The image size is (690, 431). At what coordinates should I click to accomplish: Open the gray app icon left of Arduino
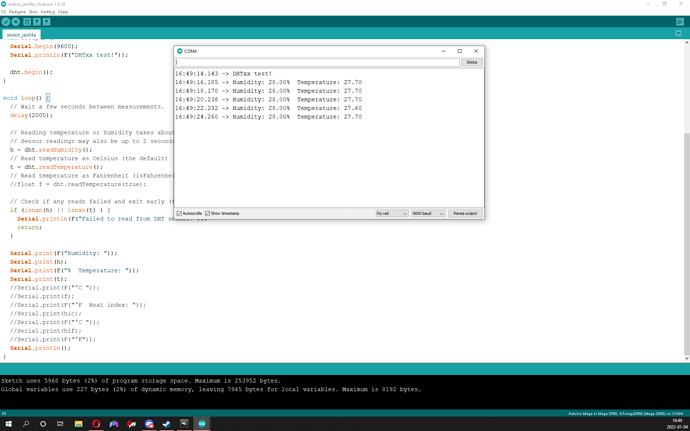click(x=184, y=424)
